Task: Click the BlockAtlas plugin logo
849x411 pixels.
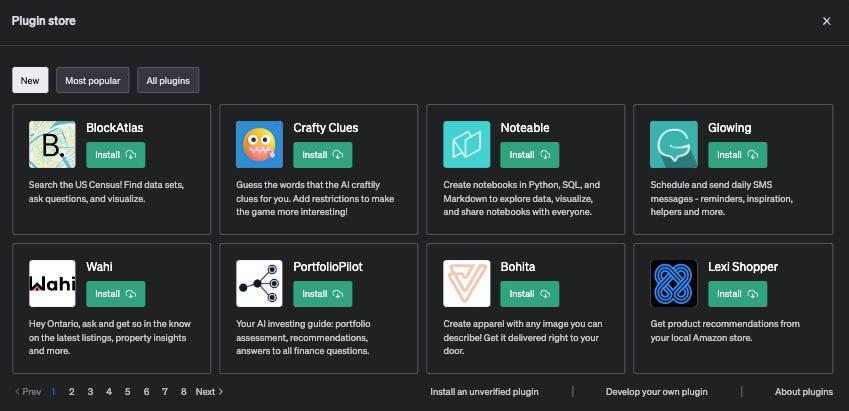Action: (52, 144)
